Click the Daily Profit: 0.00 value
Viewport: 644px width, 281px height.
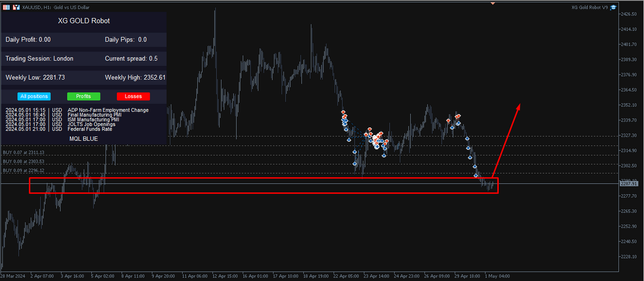pos(28,39)
